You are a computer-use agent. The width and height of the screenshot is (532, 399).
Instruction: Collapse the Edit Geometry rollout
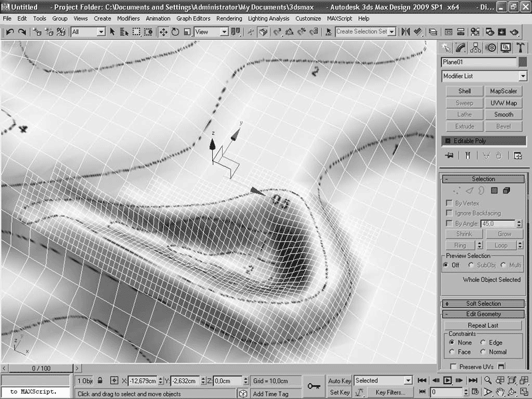pyautogui.click(x=483, y=314)
